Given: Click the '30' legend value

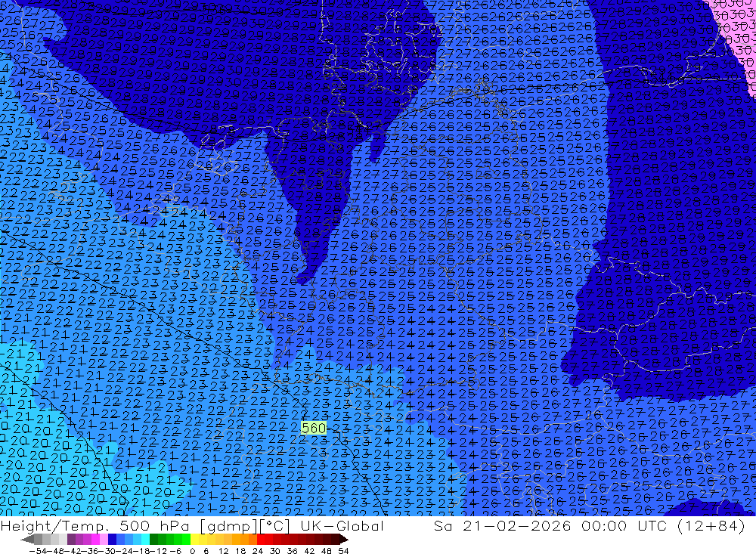Looking at the screenshot, I should [275, 551].
